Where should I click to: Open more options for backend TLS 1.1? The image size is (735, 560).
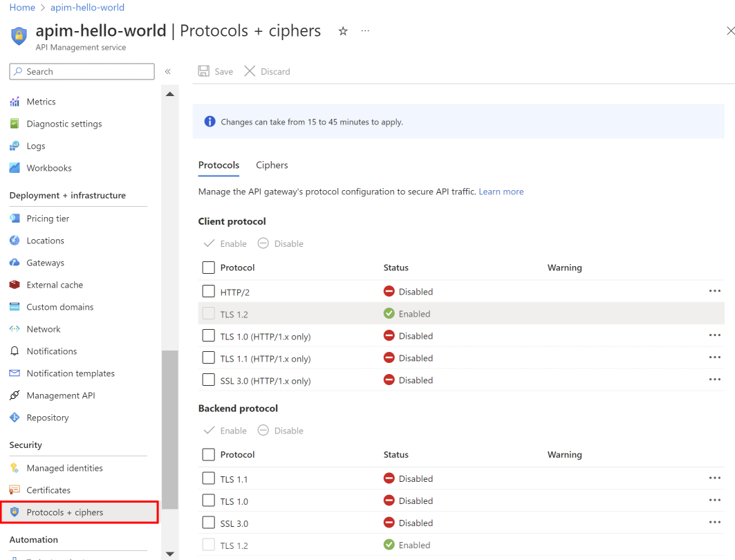pyautogui.click(x=714, y=478)
